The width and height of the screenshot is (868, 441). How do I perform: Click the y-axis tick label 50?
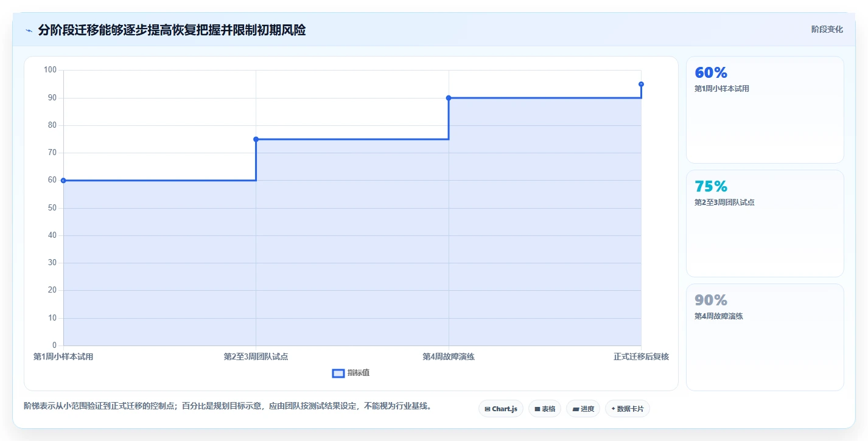[52, 208]
